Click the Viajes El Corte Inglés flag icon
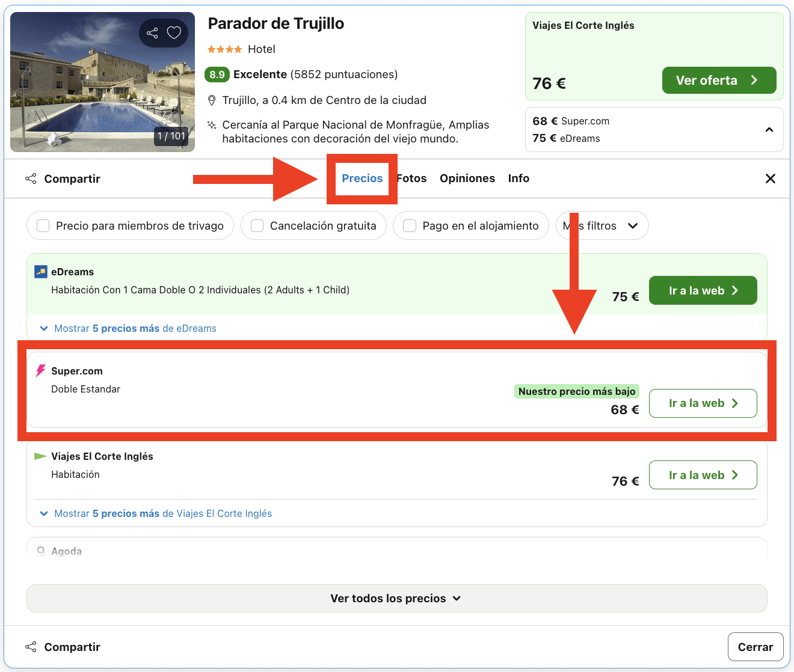The height and width of the screenshot is (672, 794). (x=40, y=456)
